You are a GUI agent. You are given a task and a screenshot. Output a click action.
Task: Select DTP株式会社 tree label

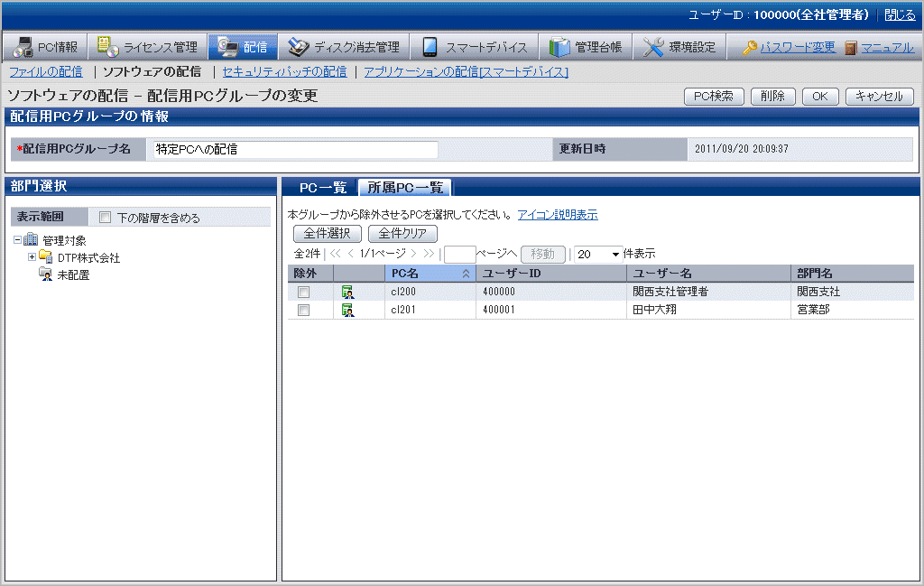[x=88, y=257]
